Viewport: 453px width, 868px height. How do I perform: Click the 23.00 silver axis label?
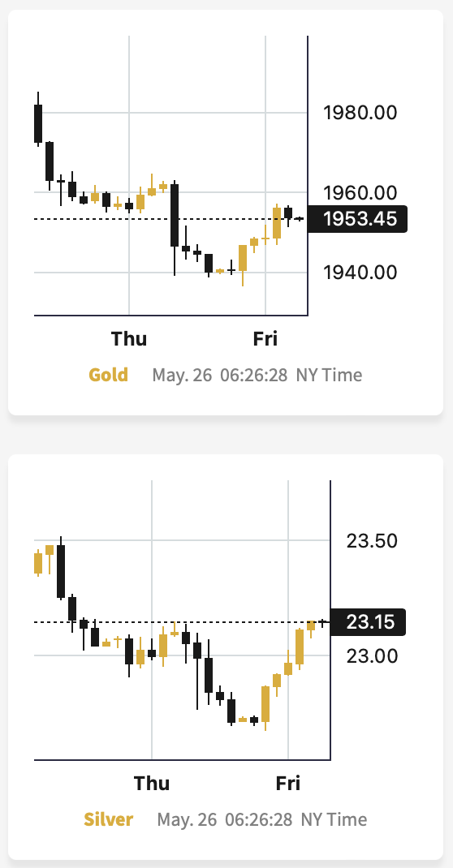click(372, 655)
